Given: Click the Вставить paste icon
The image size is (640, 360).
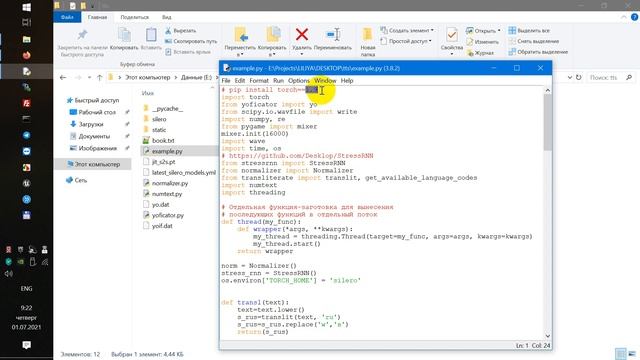Looking at the screenshot, I should [151, 35].
